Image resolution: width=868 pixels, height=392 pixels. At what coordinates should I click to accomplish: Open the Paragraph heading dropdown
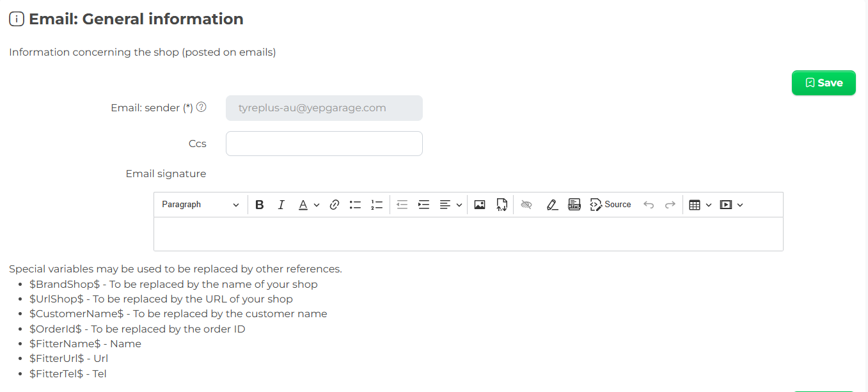(200, 205)
